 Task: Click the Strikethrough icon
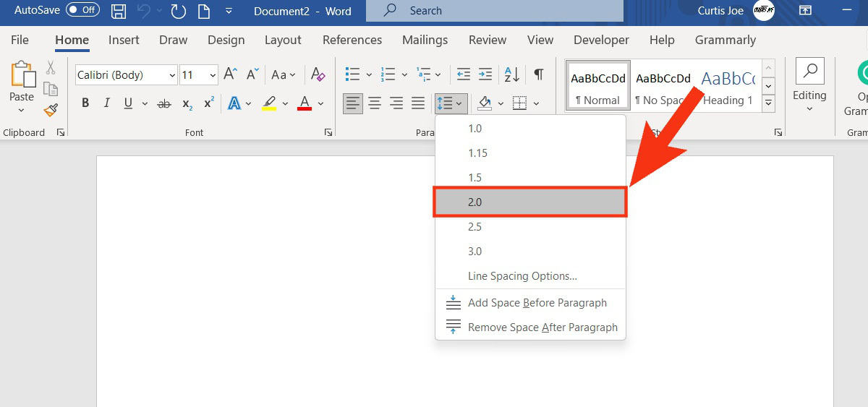pyautogui.click(x=164, y=103)
